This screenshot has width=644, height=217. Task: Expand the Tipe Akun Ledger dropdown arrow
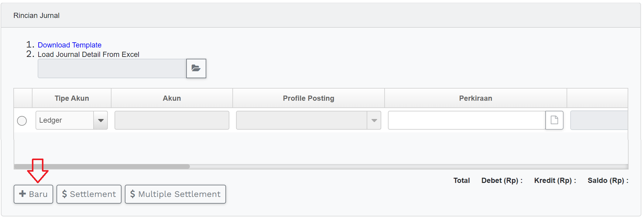click(101, 120)
